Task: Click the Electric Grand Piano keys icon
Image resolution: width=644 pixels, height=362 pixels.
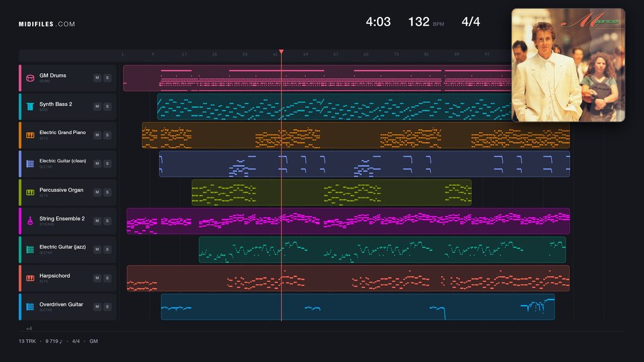Action: [x=30, y=135]
